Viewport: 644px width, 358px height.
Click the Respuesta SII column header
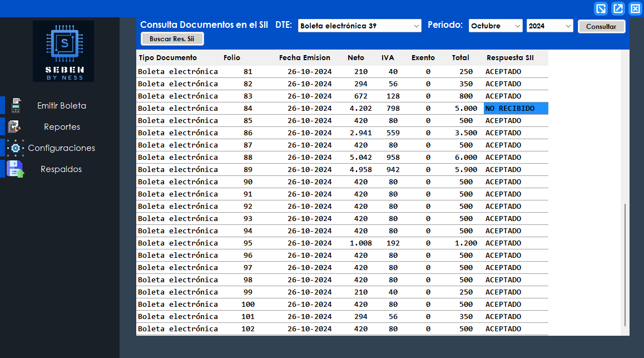click(509, 57)
